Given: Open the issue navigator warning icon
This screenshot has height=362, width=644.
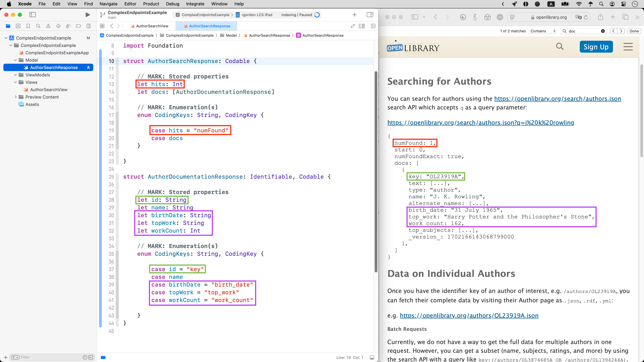Looking at the screenshot, I should point(48,26).
